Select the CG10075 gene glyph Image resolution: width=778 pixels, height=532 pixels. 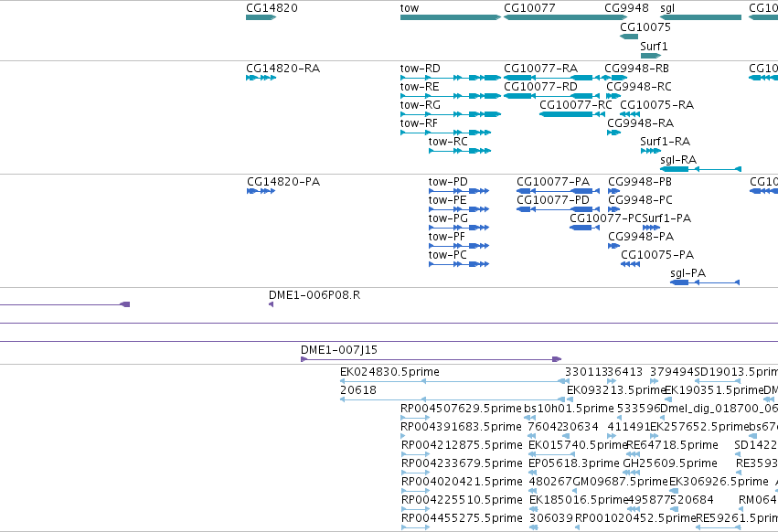(x=629, y=37)
